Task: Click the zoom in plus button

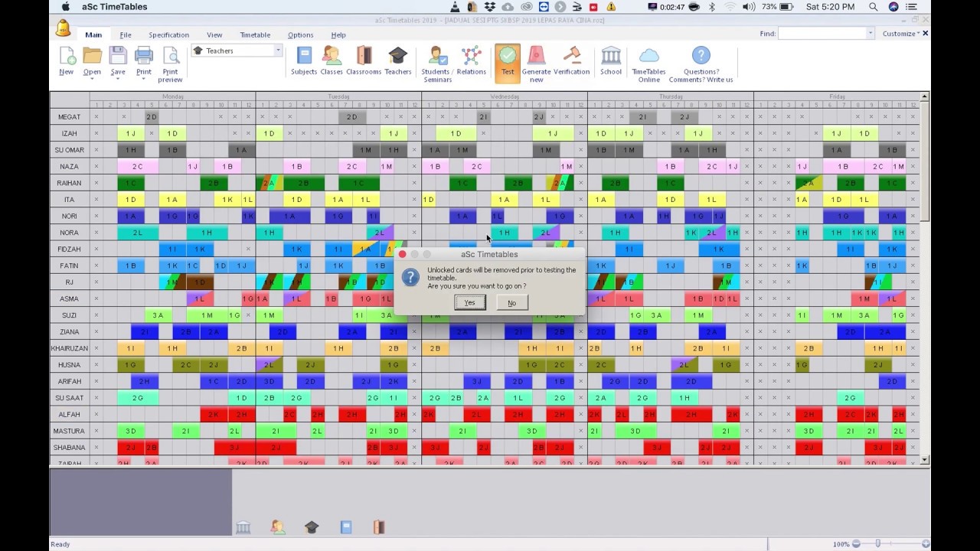Action: pyautogui.click(x=926, y=544)
